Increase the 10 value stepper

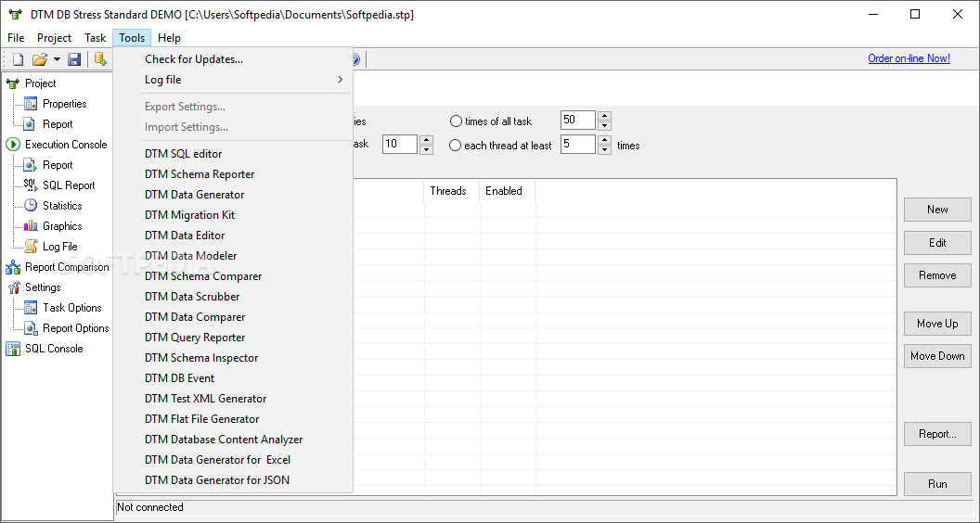tap(426, 140)
